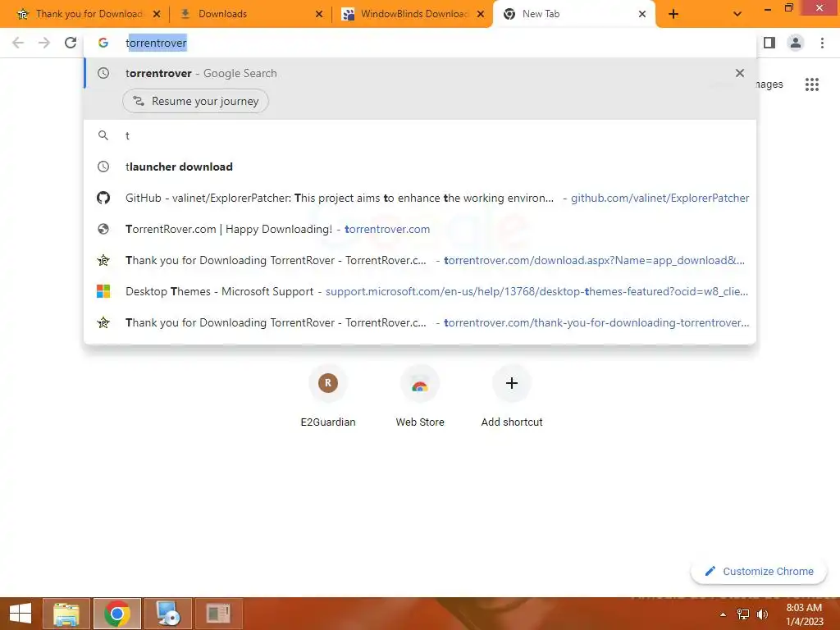Image resolution: width=840 pixels, height=630 pixels.
Task: Open the fourth taskbar application icon
Action: [x=218, y=614]
